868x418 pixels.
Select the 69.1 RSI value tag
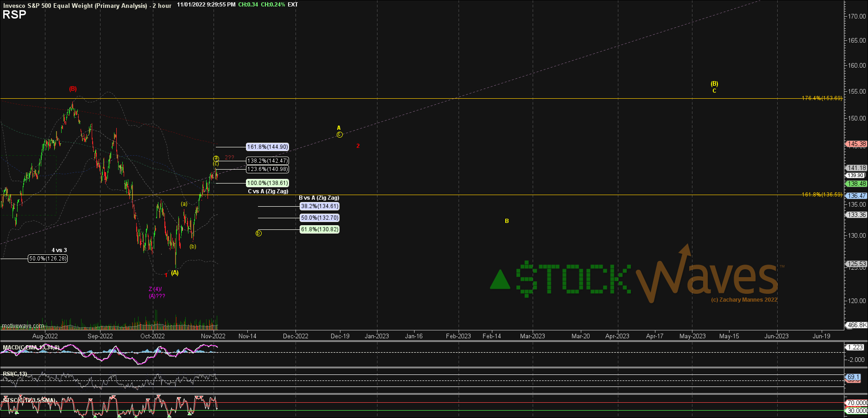(x=853, y=377)
